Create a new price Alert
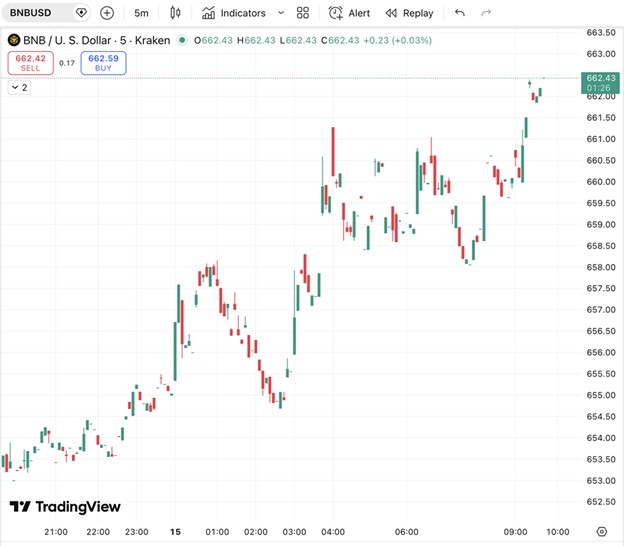Viewport: 624px width, 546px height. 349,13
